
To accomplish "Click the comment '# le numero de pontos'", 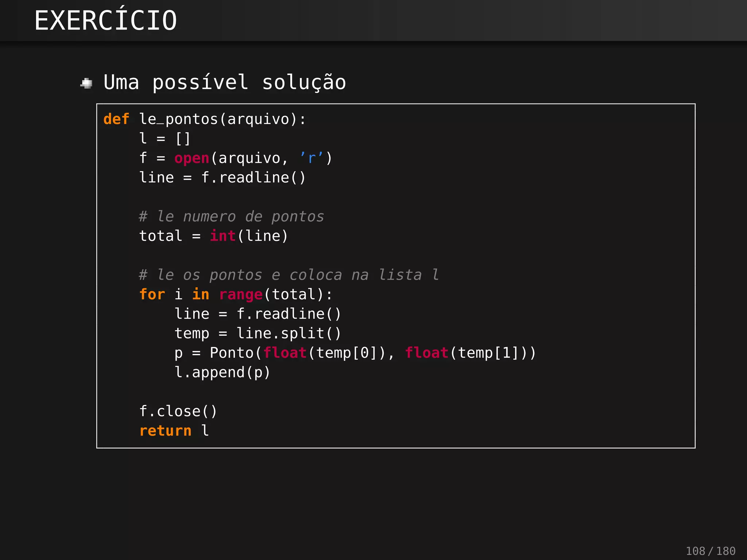I will click(231, 217).
